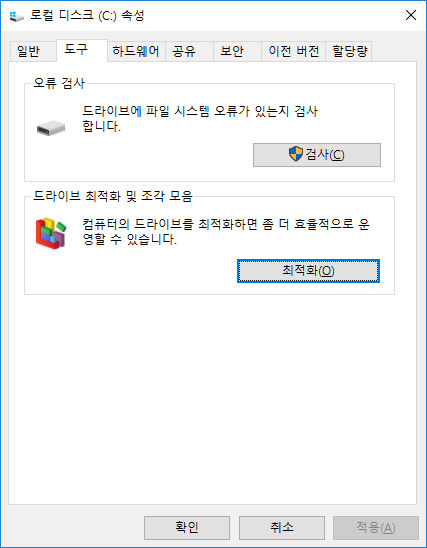Click the drive optimization description text

(x=226, y=232)
